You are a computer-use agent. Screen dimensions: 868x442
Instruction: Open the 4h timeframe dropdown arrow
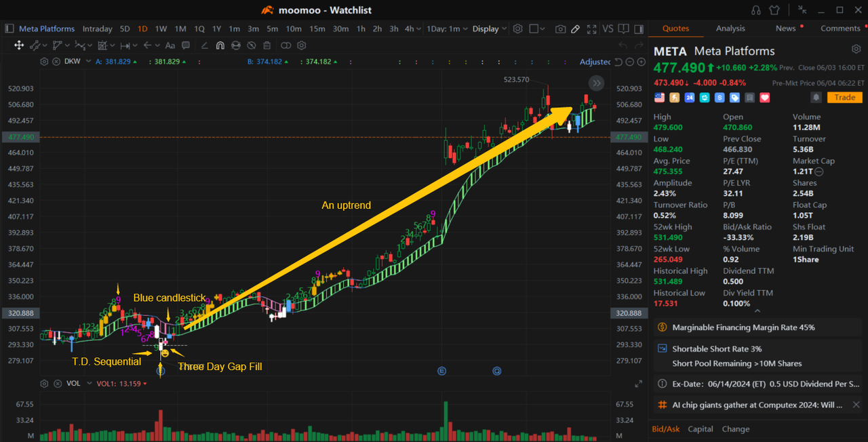[x=419, y=28]
